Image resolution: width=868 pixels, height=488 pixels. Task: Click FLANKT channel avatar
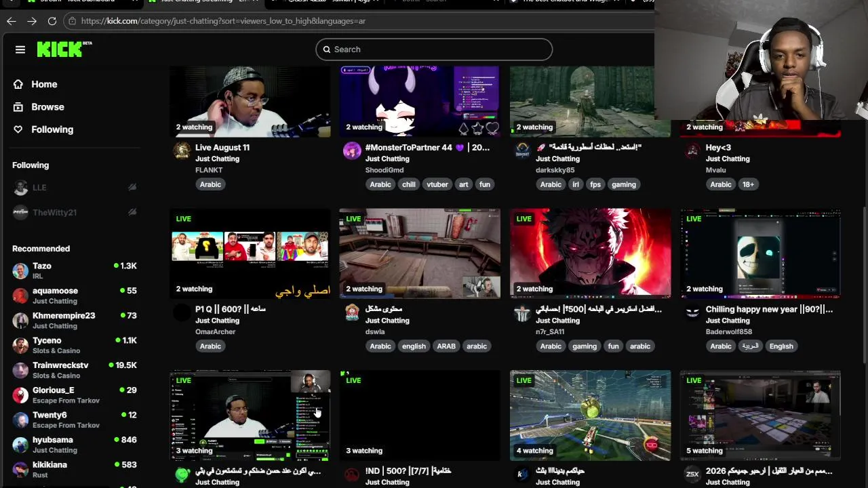(x=182, y=150)
